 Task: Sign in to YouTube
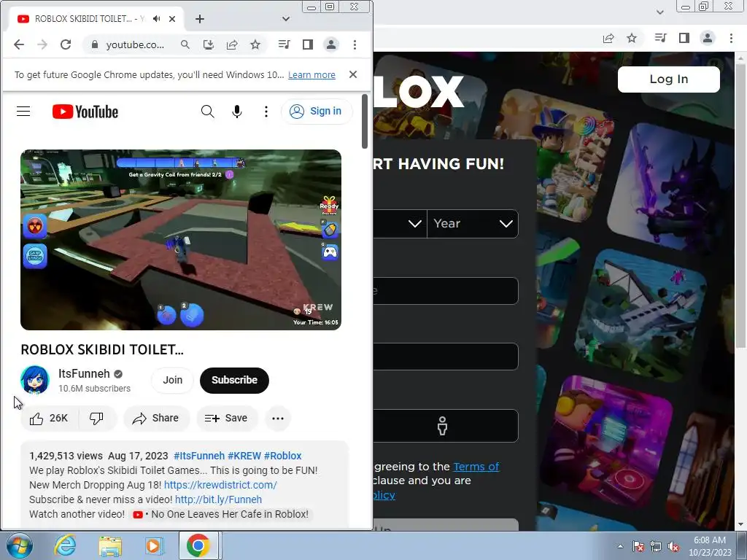click(317, 112)
